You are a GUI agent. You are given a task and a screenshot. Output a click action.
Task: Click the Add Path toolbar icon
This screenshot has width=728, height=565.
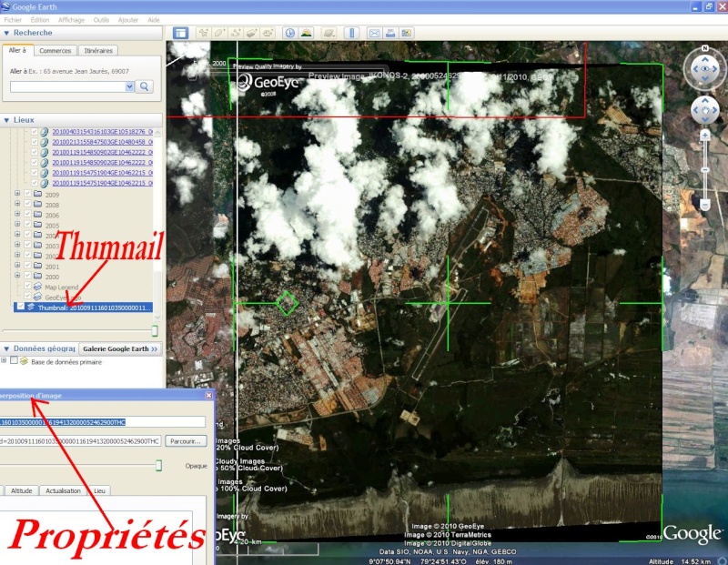[236, 33]
